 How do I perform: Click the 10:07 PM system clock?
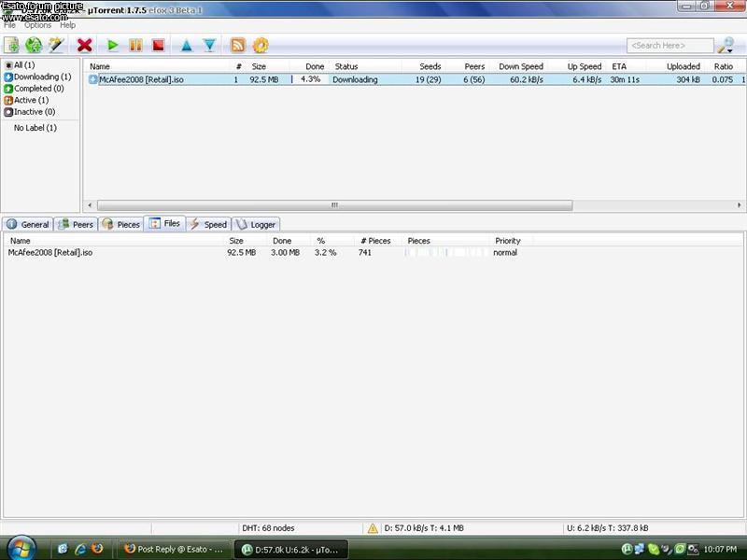point(720,550)
